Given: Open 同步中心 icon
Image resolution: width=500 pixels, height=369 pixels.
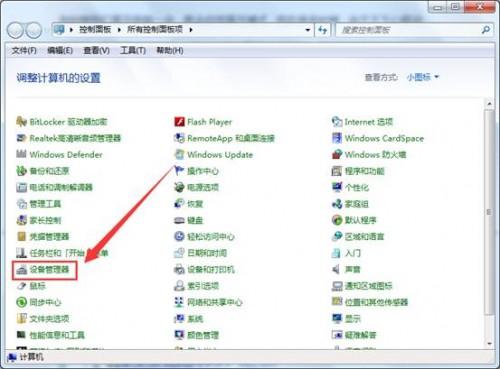Looking at the screenshot, I should [21, 302].
